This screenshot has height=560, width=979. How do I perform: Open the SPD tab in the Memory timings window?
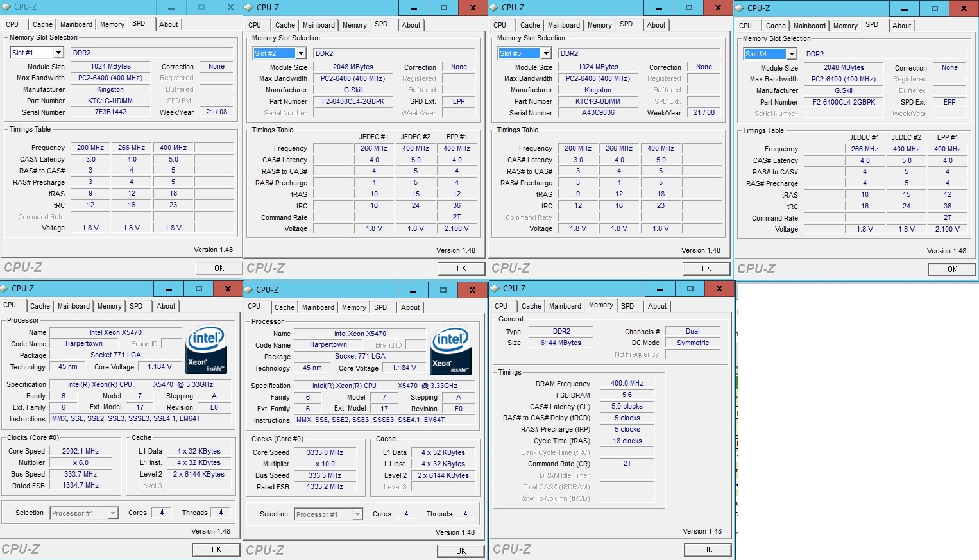coord(627,306)
